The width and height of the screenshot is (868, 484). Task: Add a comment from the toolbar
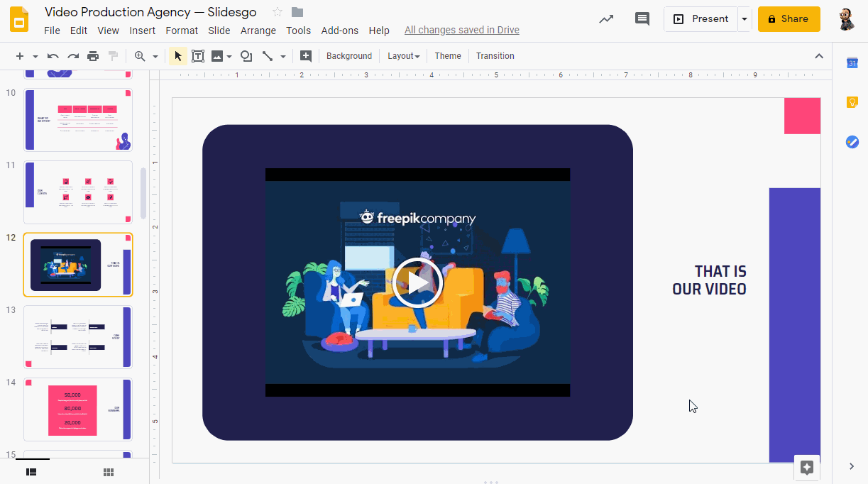pyautogui.click(x=306, y=56)
